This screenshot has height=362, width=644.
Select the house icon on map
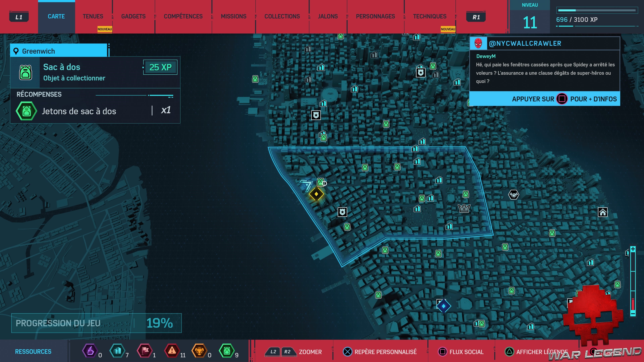[x=603, y=212]
